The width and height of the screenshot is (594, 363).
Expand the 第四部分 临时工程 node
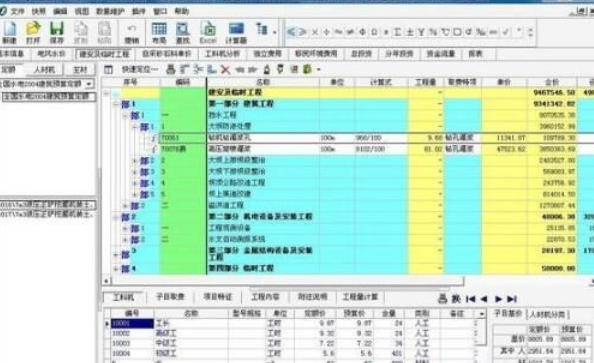coord(116,269)
